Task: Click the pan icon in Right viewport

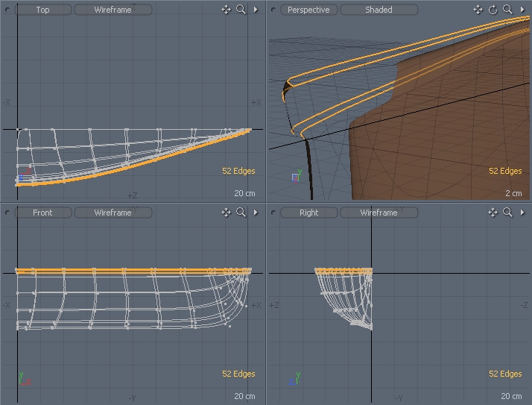Action: pyautogui.click(x=493, y=213)
